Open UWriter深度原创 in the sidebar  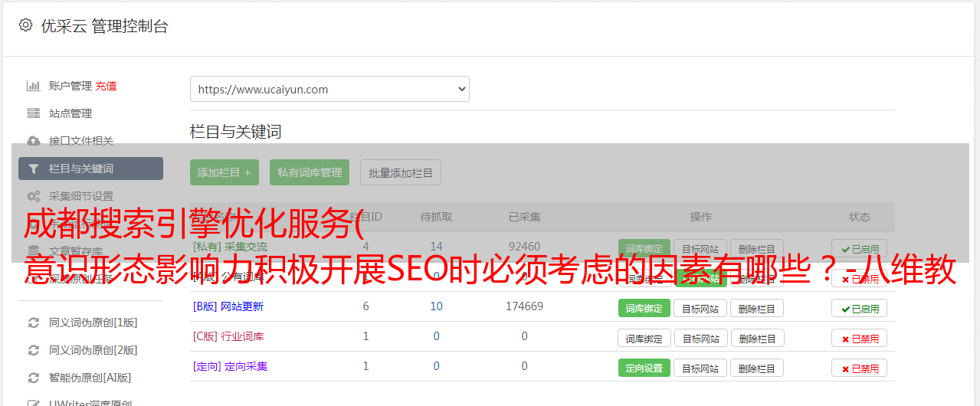(x=90, y=402)
